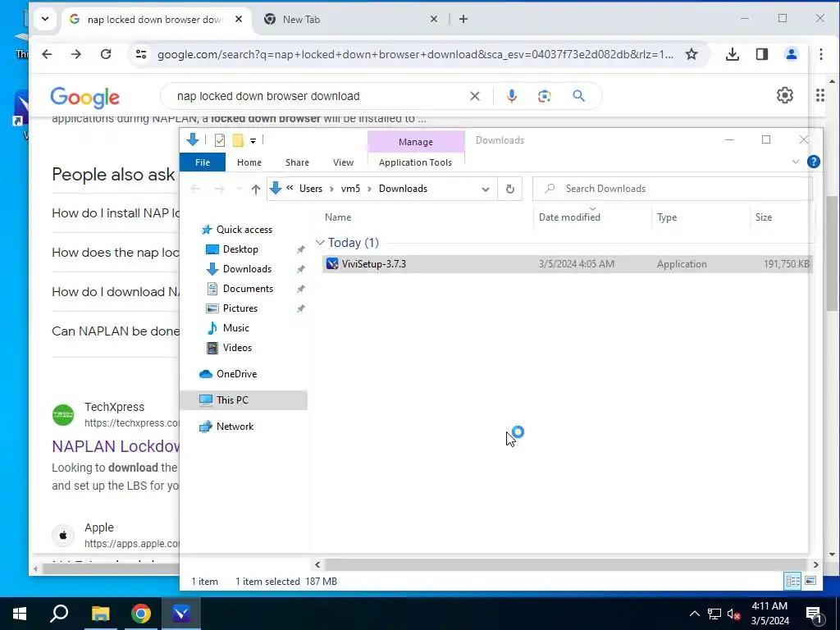The width and height of the screenshot is (840, 630).
Task: Select Desktop in Quick access
Action: tap(240, 249)
